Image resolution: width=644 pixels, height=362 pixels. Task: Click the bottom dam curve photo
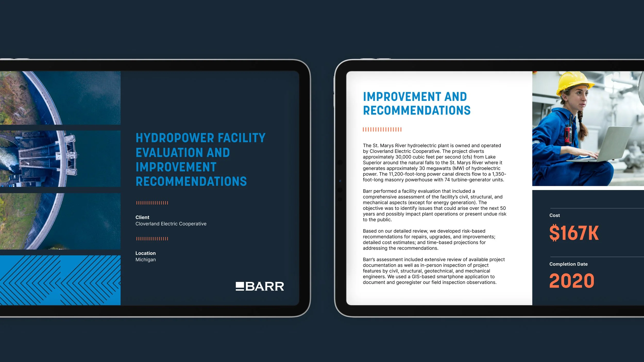pos(60,221)
